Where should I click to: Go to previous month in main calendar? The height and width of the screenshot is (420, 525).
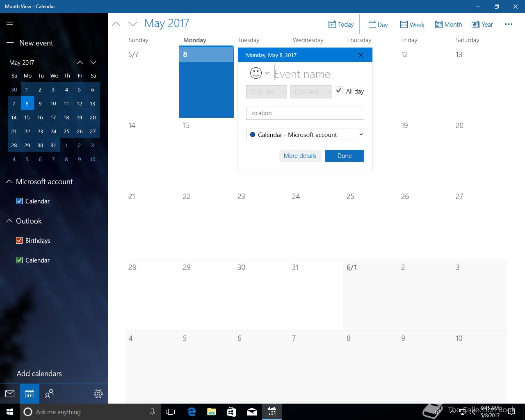[x=116, y=24]
